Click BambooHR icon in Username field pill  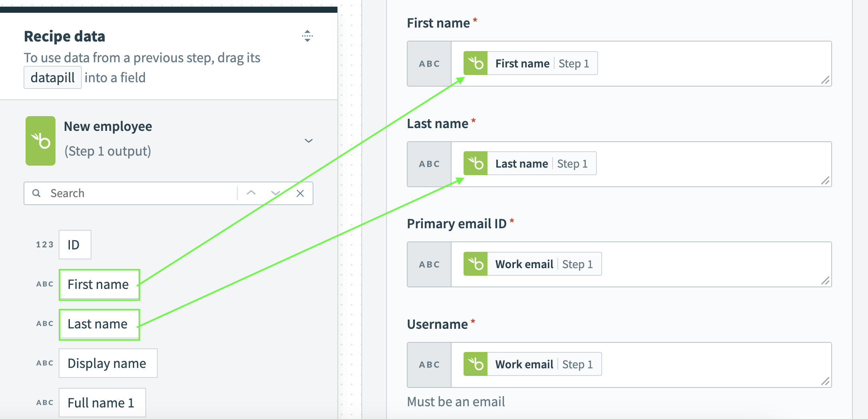(x=476, y=364)
